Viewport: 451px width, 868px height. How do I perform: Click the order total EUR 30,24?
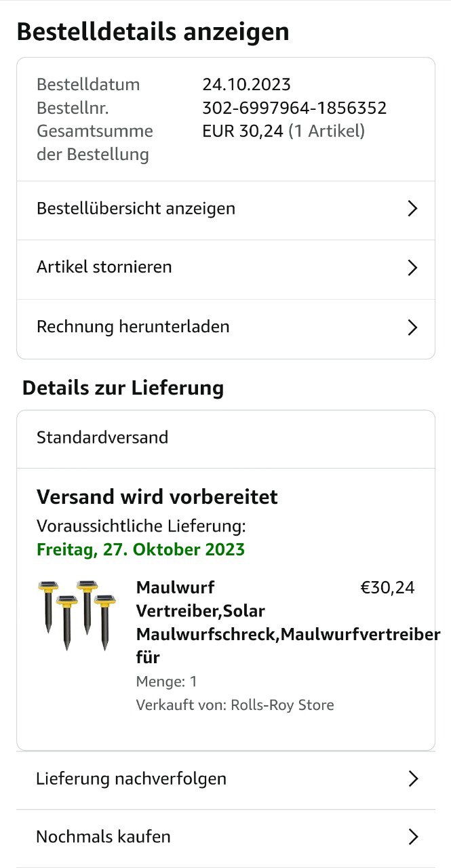pos(243,131)
